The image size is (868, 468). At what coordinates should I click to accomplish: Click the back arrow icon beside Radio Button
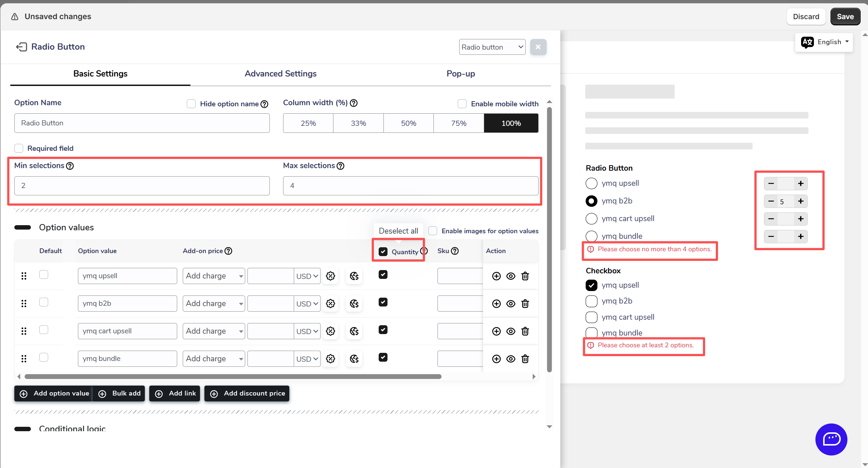(x=21, y=47)
